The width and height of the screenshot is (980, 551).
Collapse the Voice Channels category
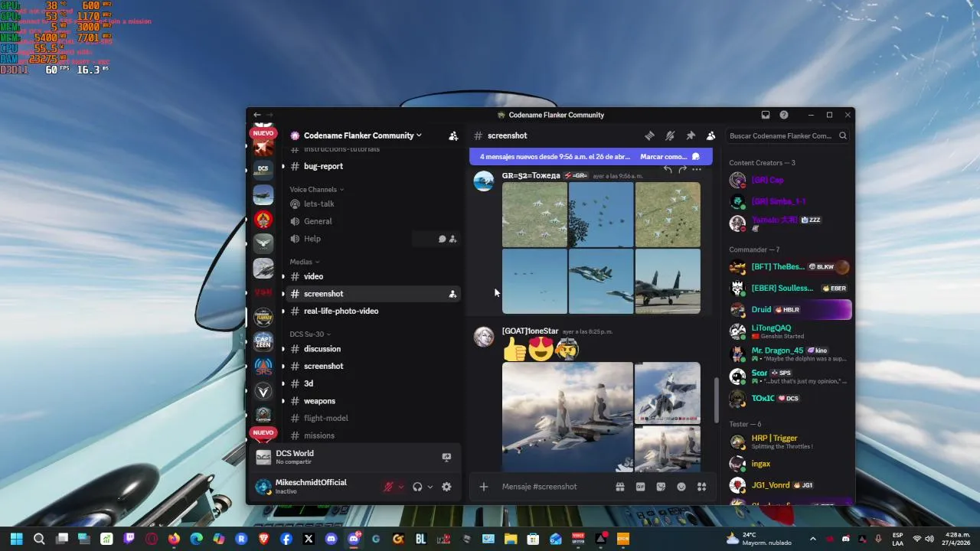click(317, 189)
